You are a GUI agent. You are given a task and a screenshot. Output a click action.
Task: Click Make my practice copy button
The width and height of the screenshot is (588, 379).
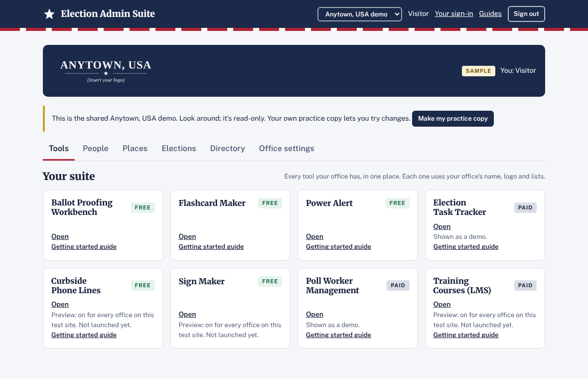coord(452,119)
